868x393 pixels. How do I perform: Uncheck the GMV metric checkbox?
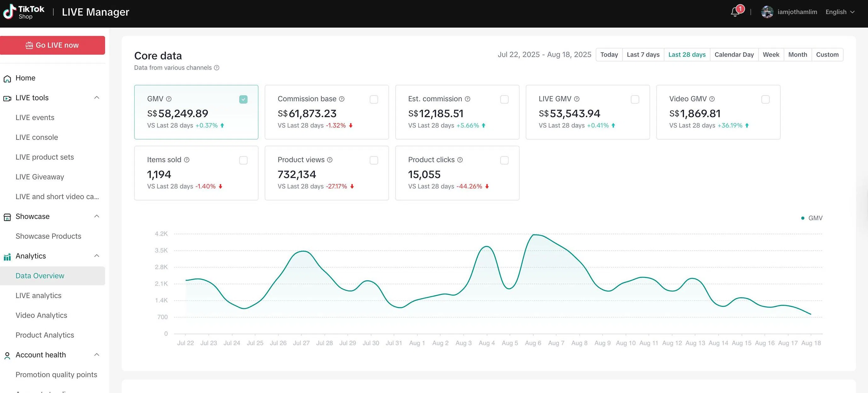click(243, 99)
